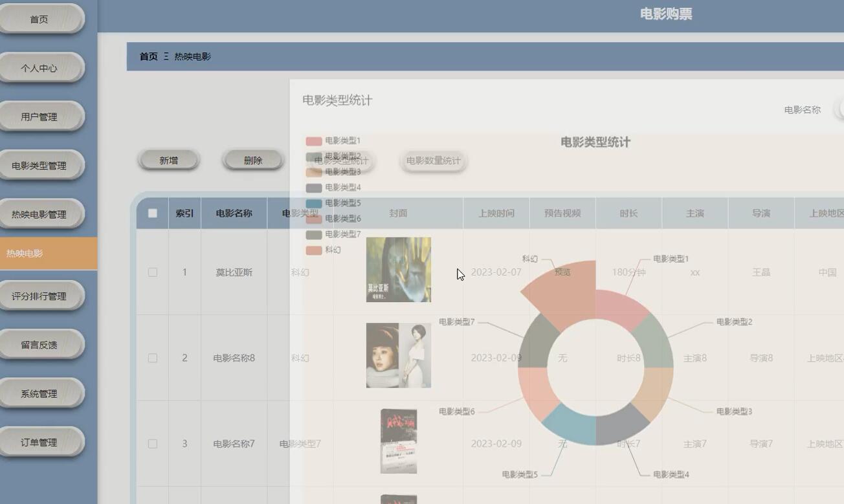Click the 电影类型4 pie slice
The height and width of the screenshot is (504, 844).
[620, 426]
